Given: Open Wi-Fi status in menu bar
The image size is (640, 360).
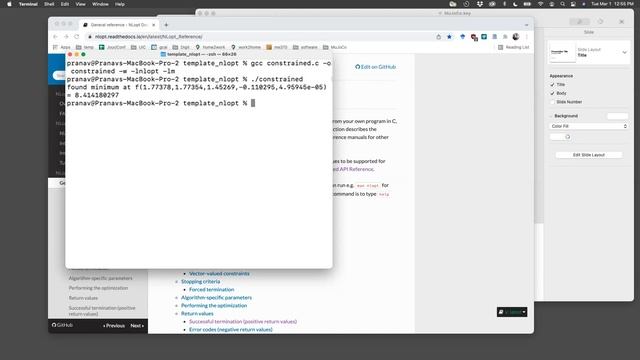Looking at the screenshot, I should coord(540,4).
